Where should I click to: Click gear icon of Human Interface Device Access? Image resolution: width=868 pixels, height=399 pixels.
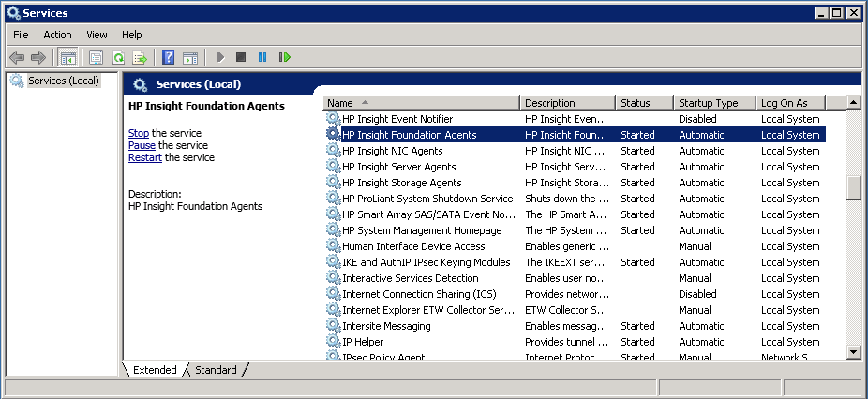click(333, 246)
